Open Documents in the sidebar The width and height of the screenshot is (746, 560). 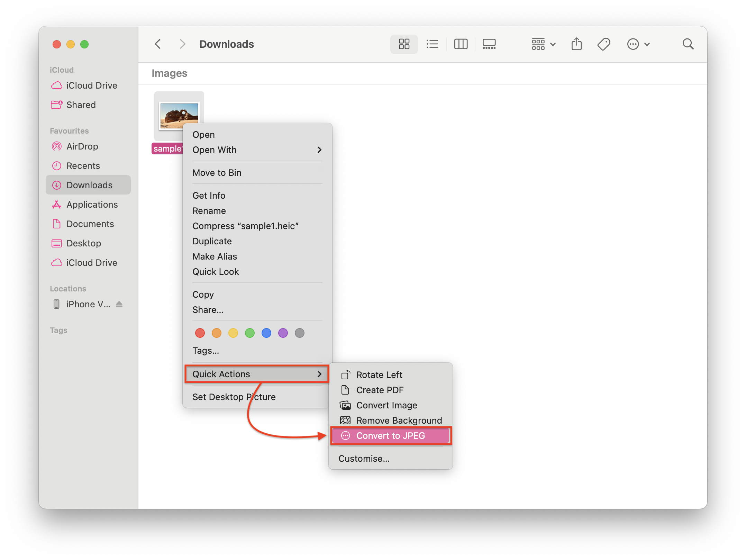88,224
